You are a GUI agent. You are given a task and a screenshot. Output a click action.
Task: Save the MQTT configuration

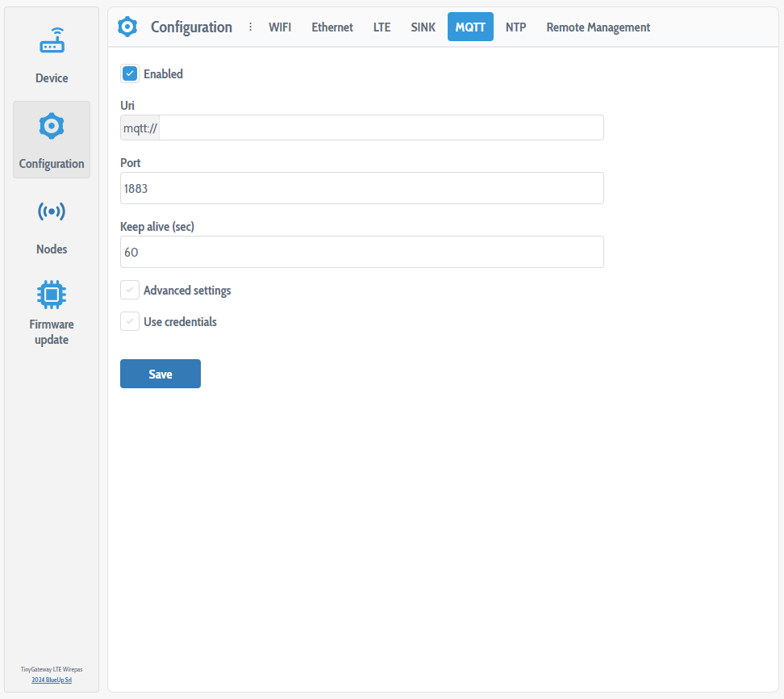click(x=160, y=374)
